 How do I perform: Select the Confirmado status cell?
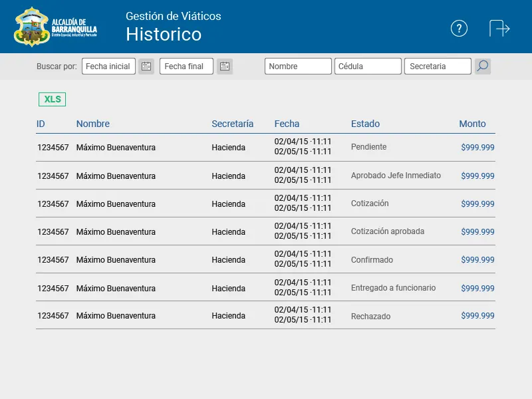click(x=372, y=260)
